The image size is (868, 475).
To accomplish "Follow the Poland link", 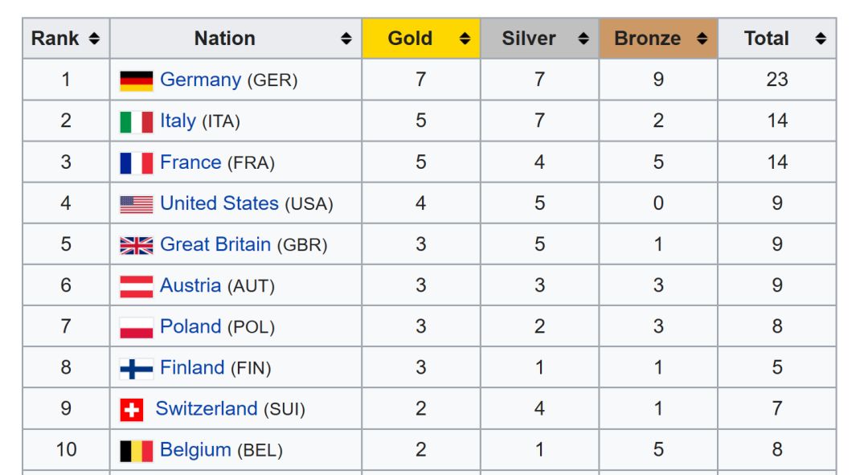I will coord(190,326).
